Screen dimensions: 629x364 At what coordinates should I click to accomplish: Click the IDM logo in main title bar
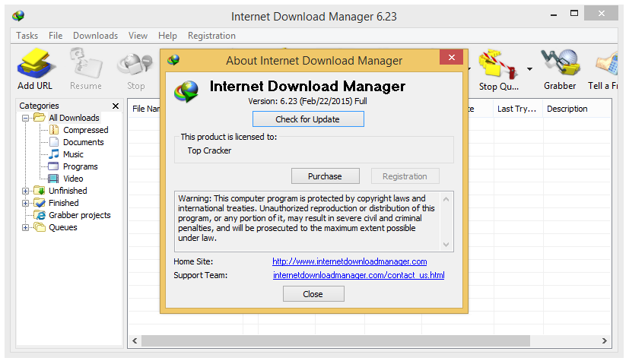pos(18,16)
